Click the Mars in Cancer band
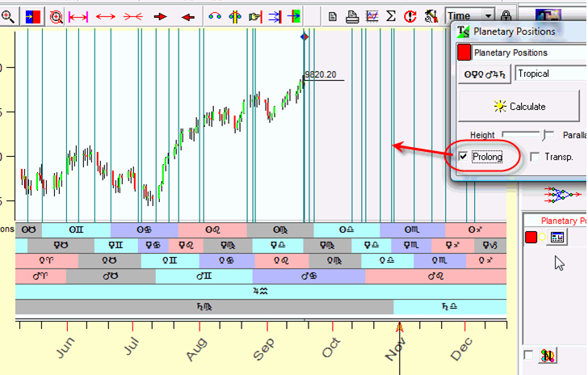This screenshot has height=375, width=588. [x=309, y=276]
